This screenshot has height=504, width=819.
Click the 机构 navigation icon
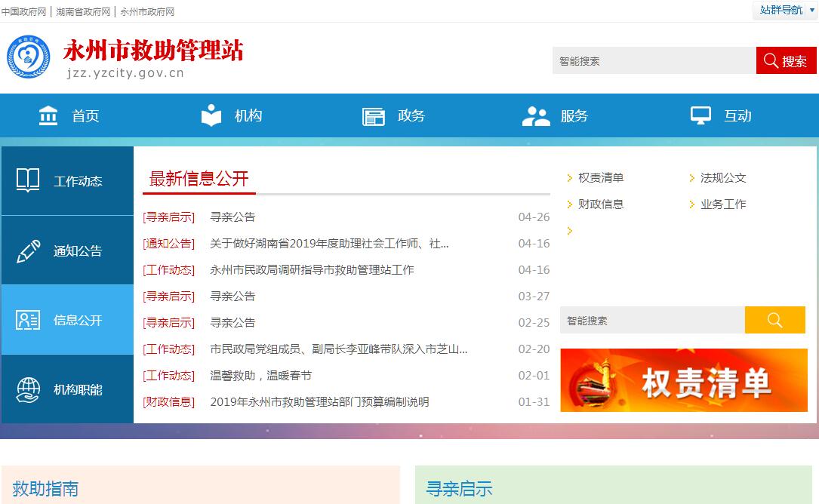211,115
